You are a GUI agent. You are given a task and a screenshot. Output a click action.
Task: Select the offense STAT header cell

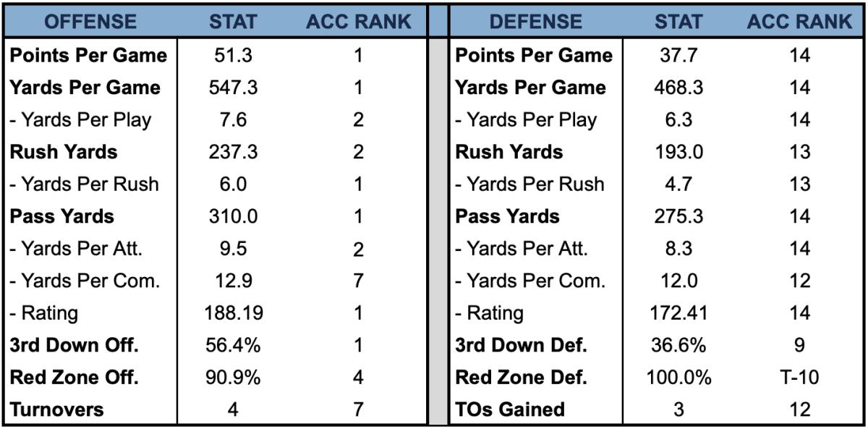click(233, 22)
